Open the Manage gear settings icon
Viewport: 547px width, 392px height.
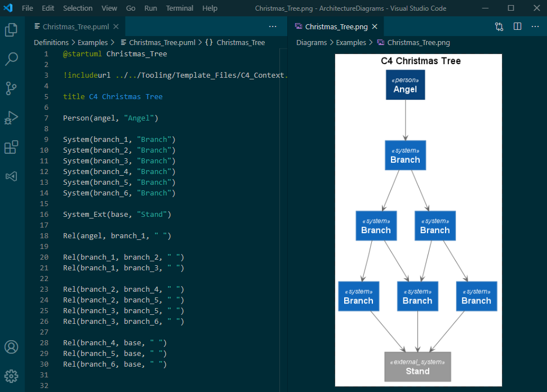coord(11,376)
